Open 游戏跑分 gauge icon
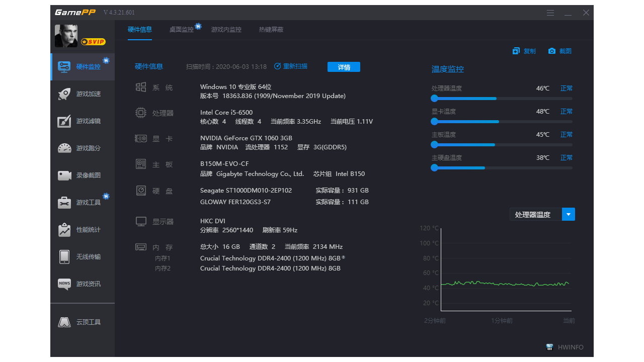Viewport: 644px width, 362px height. [x=64, y=148]
